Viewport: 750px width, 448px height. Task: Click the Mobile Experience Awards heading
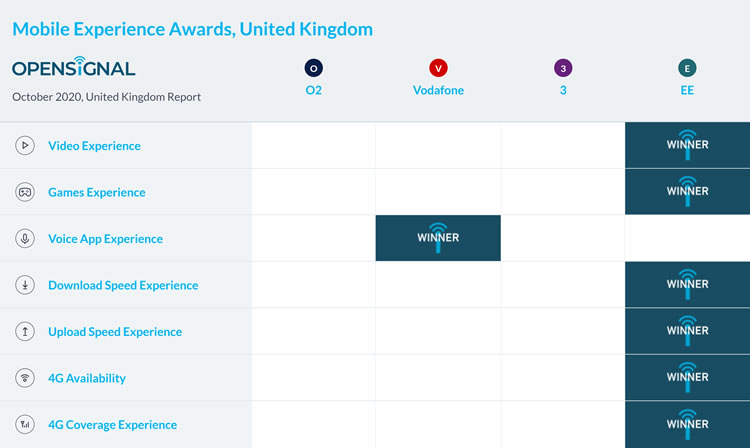point(192,29)
